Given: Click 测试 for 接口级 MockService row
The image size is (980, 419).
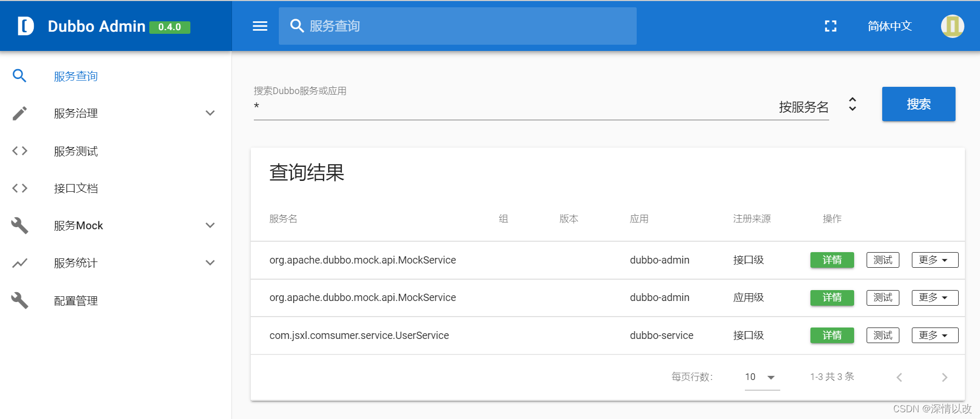Looking at the screenshot, I should point(883,260).
